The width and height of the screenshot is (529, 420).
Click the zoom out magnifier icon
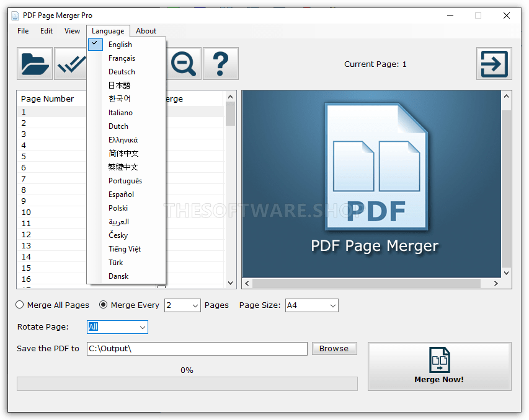tap(184, 64)
